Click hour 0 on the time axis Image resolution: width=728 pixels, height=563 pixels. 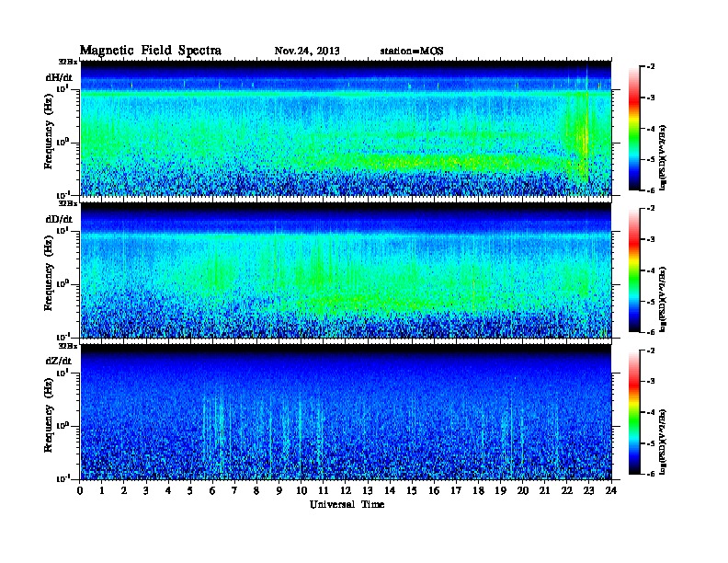click(80, 491)
